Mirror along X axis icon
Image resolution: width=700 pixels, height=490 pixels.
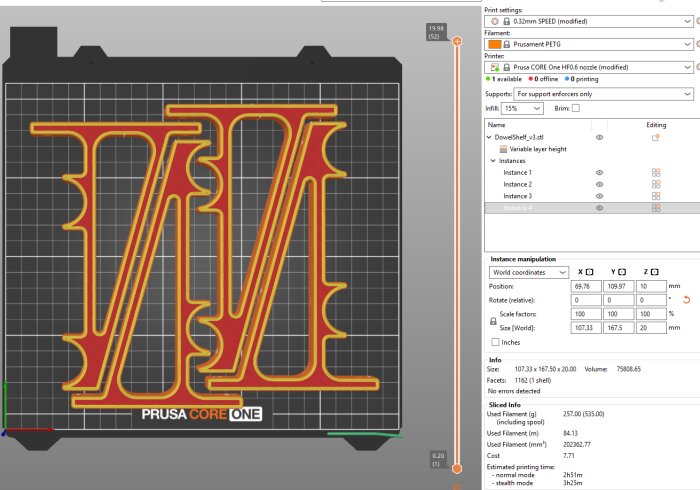(589, 272)
